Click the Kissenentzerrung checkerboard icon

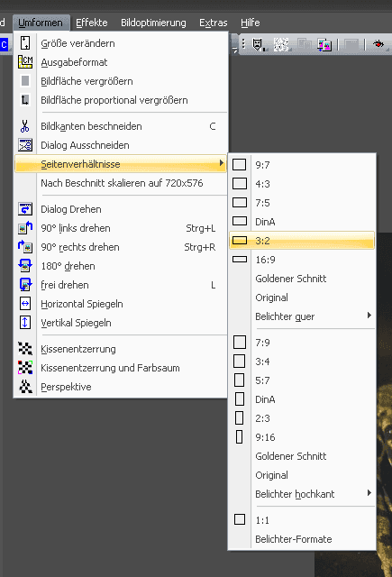[25, 349]
